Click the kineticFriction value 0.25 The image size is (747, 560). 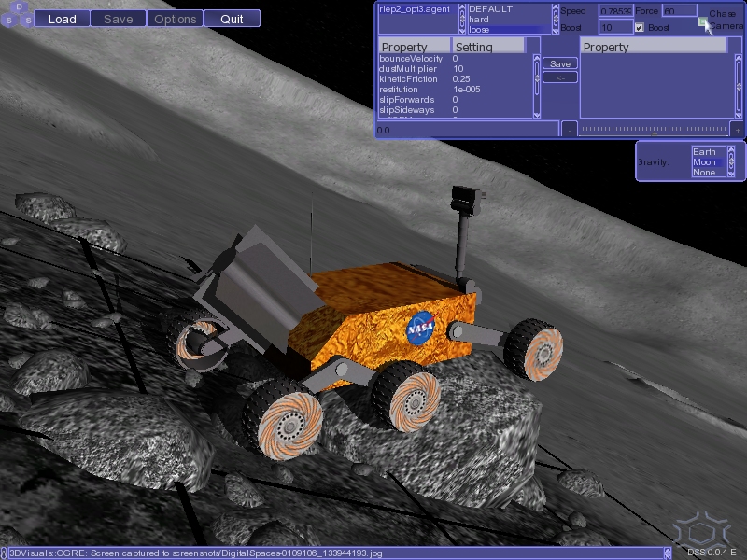tap(461, 79)
